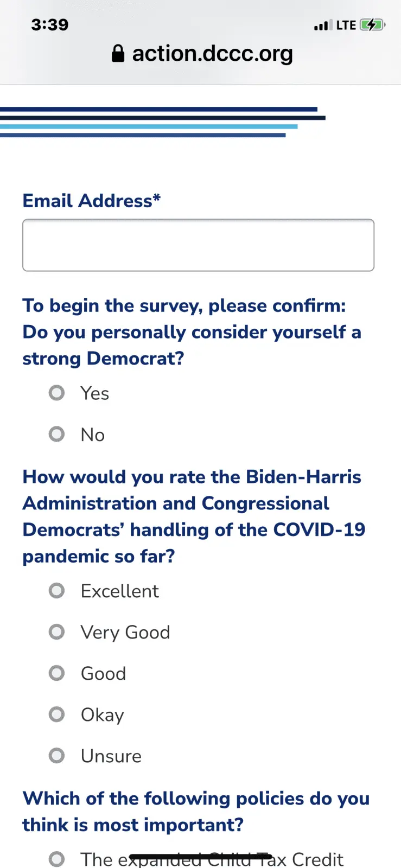Screen dimensions: 401x868
Task: Select the Unsure radio option
Action: pos(57,756)
